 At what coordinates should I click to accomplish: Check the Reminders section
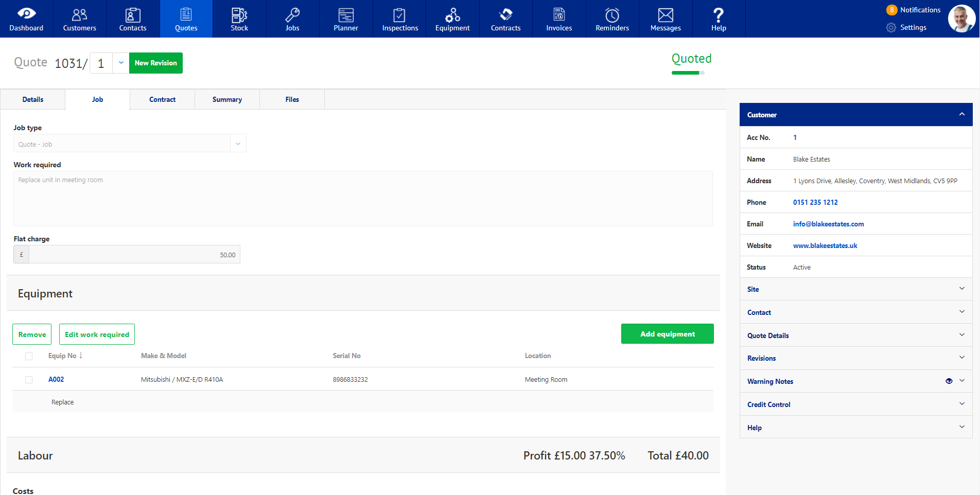pyautogui.click(x=612, y=19)
